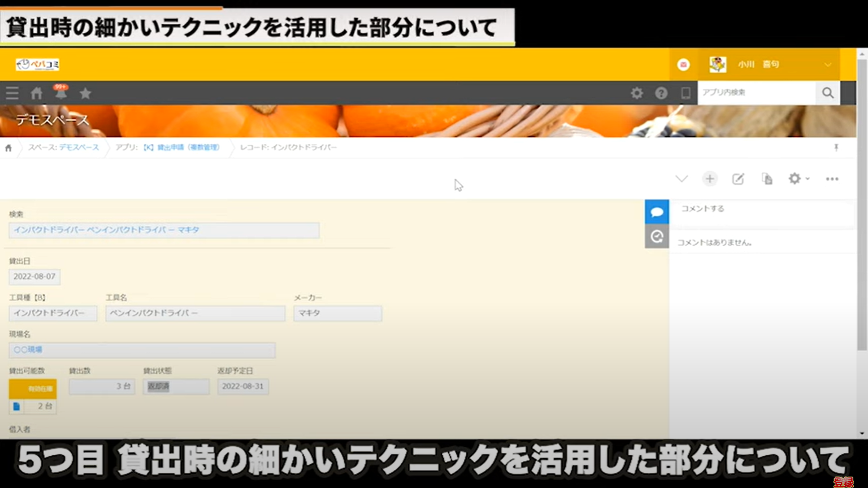
Task: Add a new record with the plus icon
Action: [x=710, y=179]
